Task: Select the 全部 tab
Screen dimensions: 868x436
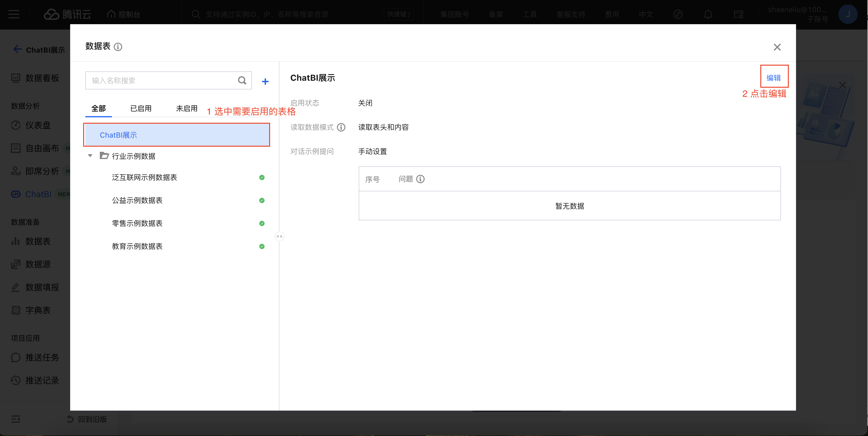Action: point(98,109)
